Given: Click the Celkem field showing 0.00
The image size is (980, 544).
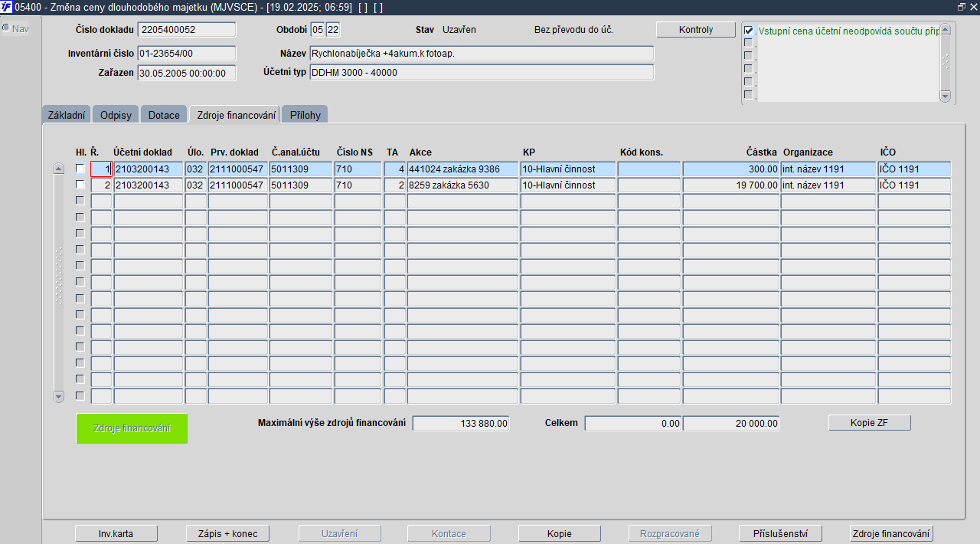Looking at the screenshot, I should 633,423.
